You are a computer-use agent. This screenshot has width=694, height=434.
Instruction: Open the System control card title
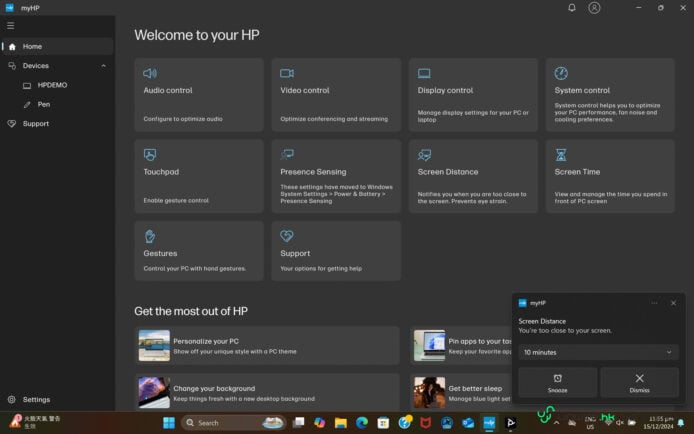[582, 90]
